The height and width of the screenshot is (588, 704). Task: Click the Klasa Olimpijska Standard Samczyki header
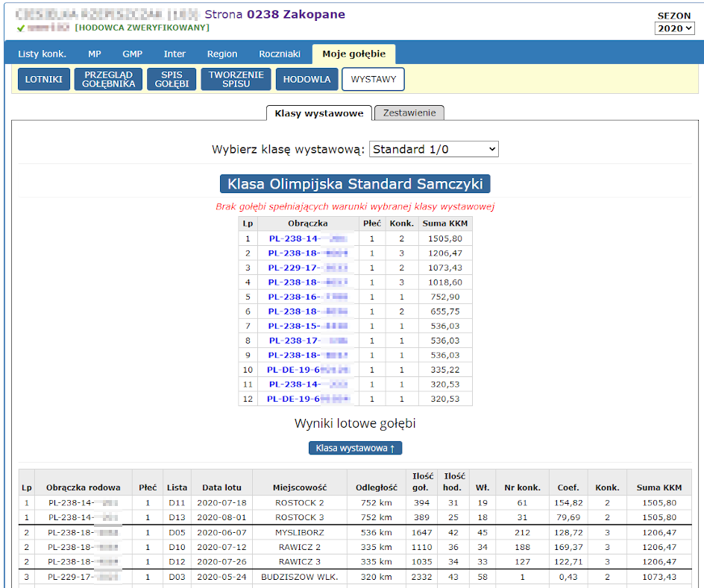(355, 184)
